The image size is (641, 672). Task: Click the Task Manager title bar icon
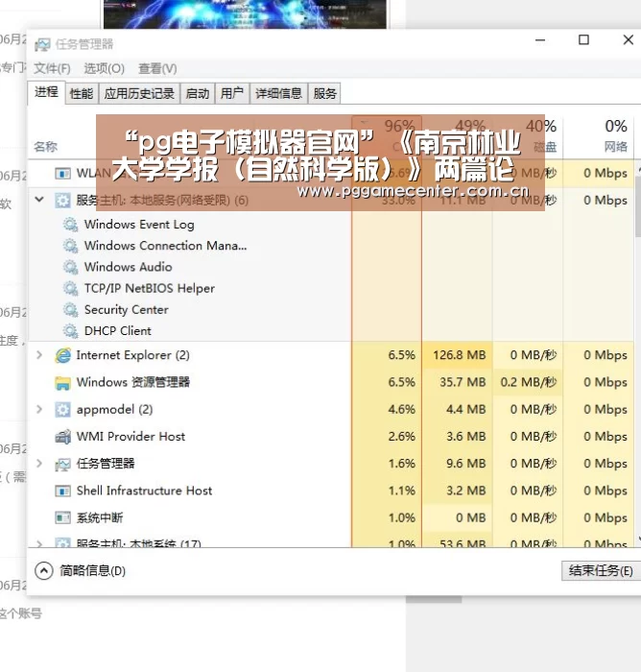point(42,44)
